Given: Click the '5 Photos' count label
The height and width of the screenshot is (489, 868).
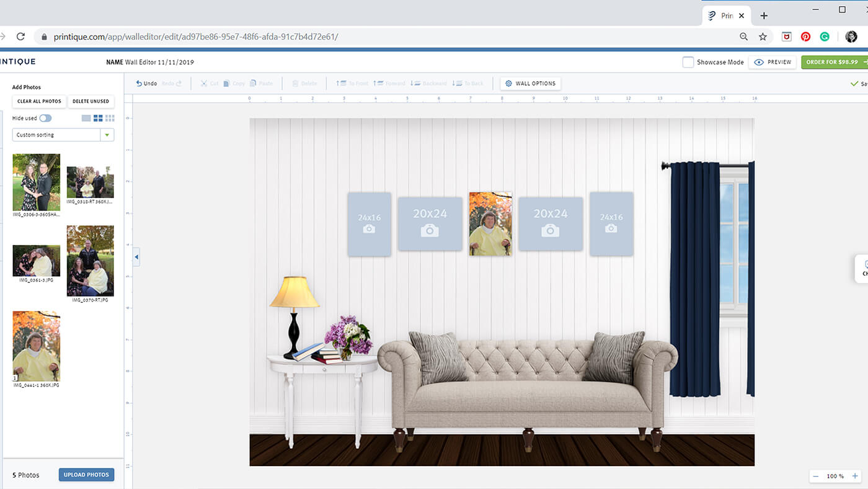Looking at the screenshot, I should point(25,475).
